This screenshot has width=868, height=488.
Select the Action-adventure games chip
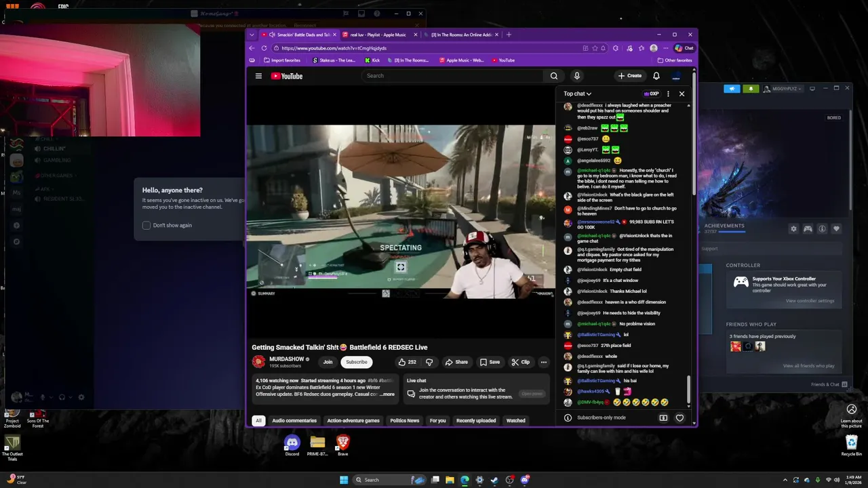tap(353, 421)
